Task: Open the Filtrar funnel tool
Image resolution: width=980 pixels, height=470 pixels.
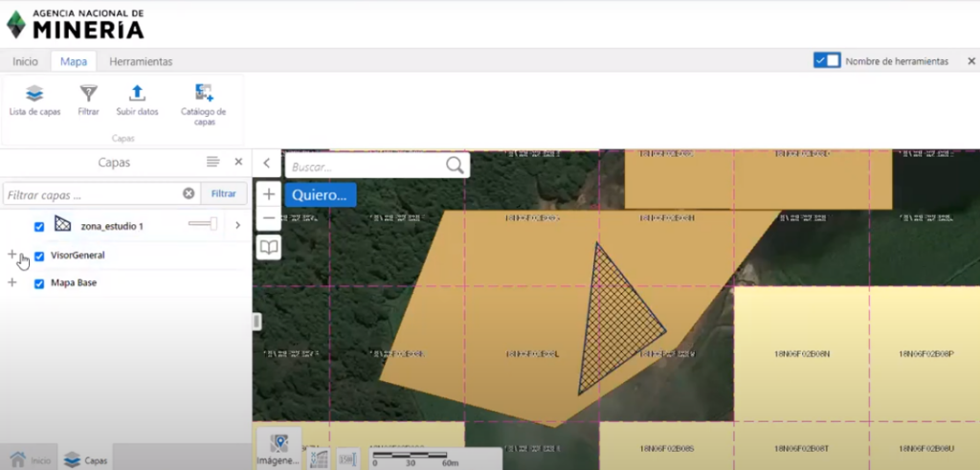Action: [x=89, y=101]
